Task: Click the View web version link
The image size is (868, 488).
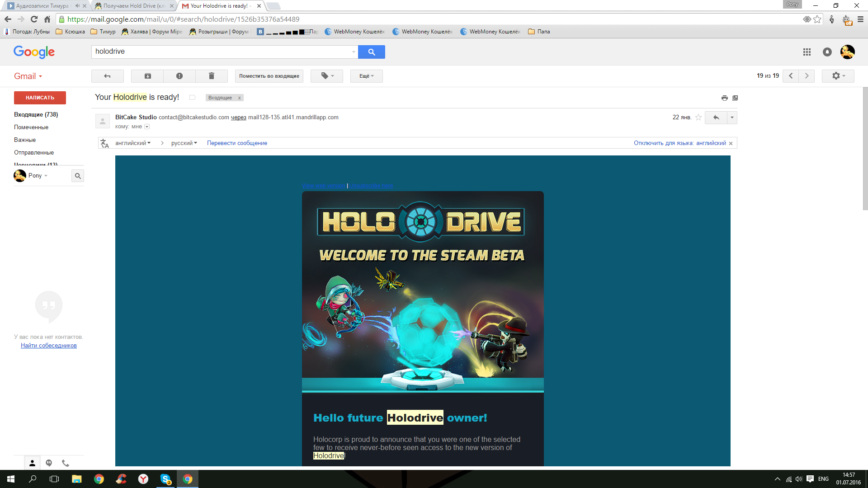Action: [x=324, y=186]
